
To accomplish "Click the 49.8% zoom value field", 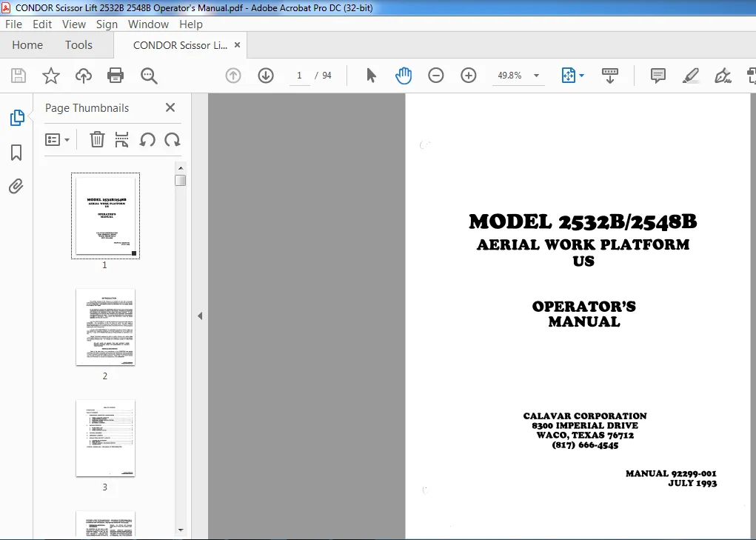I will (x=509, y=76).
